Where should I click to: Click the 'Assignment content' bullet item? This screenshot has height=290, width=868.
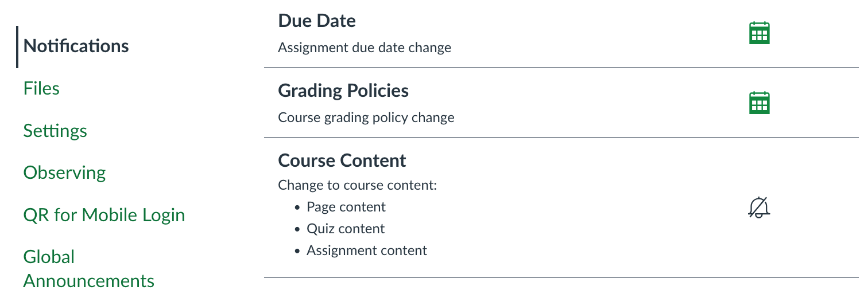[x=367, y=250]
